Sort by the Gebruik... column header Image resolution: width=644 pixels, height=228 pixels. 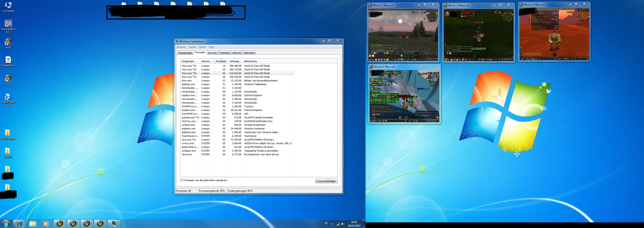pos(207,61)
